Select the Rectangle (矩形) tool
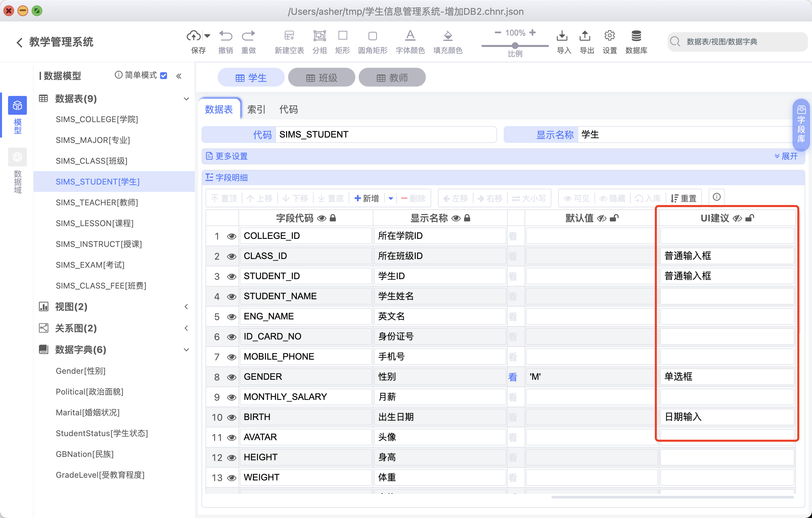This screenshot has width=812, height=518. click(x=343, y=35)
